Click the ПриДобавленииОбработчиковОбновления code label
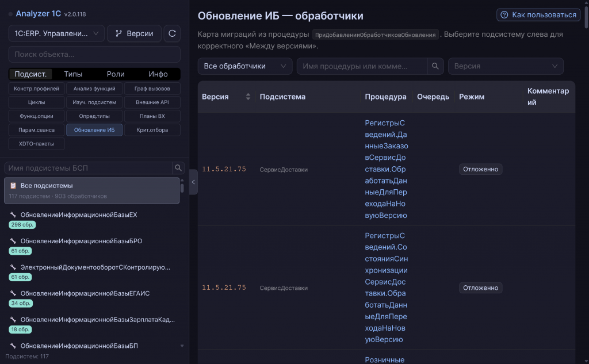This screenshot has width=589, height=364. (375, 35)
